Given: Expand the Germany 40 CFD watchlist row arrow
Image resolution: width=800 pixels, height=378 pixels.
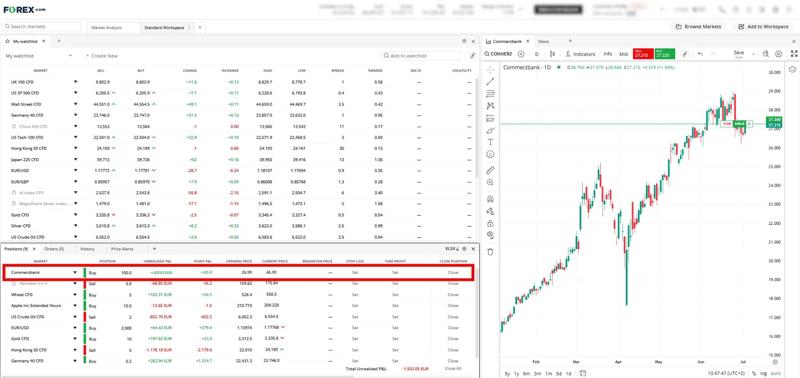Looking at the screenshot, I should (x=76, y=115).
